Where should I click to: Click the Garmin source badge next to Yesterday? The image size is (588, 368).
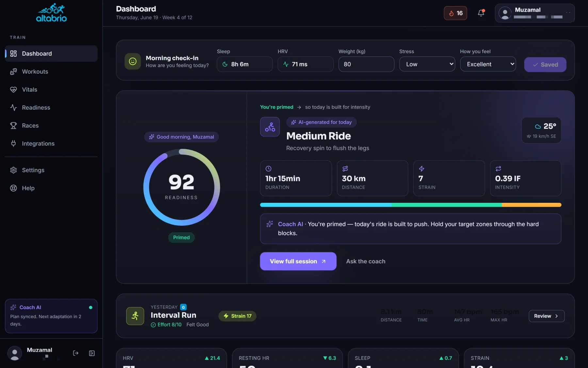pyautogui.click(x=183, y=307)
